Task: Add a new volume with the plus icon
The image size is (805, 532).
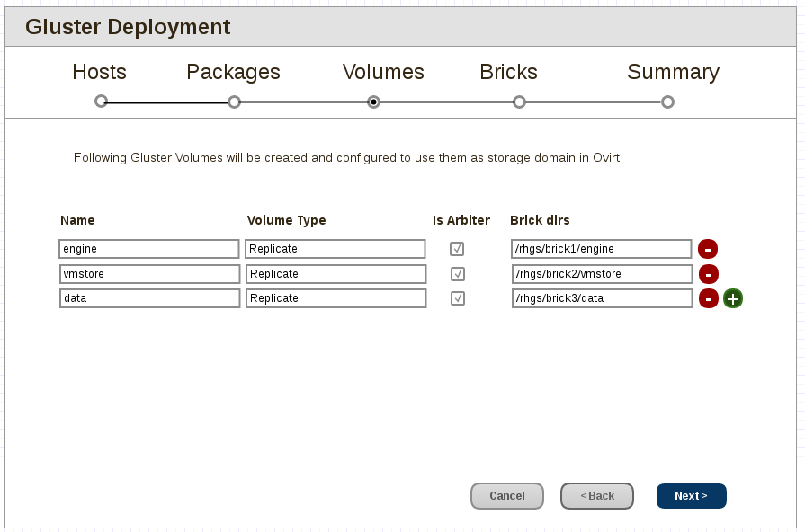Action: (x=732, y=298)
